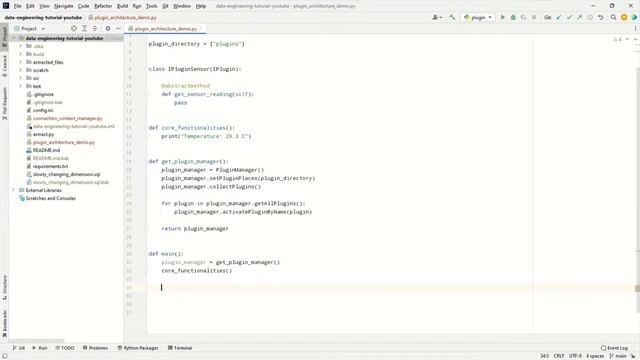Show Git history clock icon
Viewport: 640px width, 360px height.
point(590,18)
